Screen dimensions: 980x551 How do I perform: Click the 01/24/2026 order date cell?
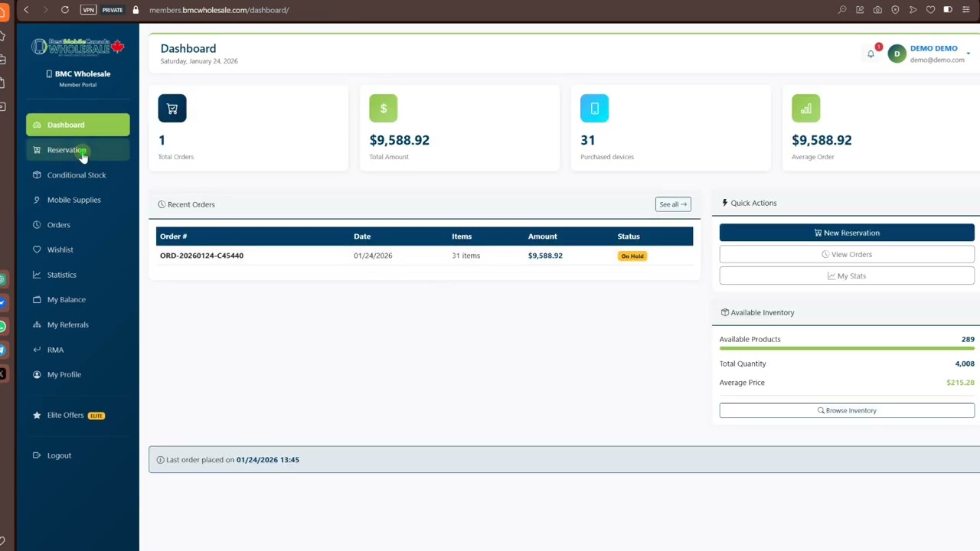(373, 256)
